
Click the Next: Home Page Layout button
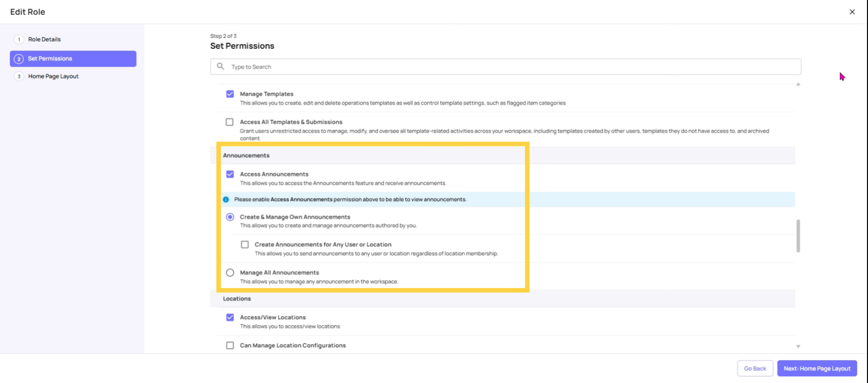816,368
